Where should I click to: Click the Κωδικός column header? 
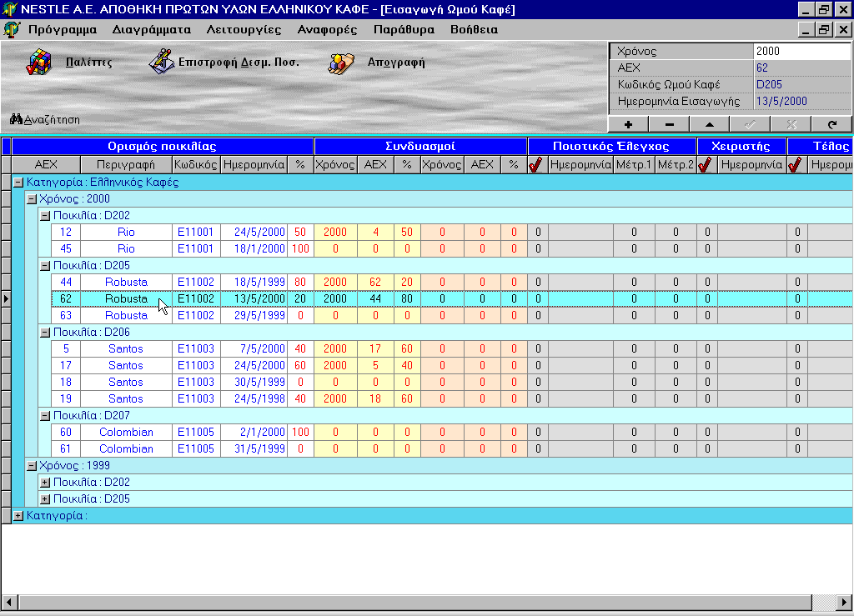[196, 164]
